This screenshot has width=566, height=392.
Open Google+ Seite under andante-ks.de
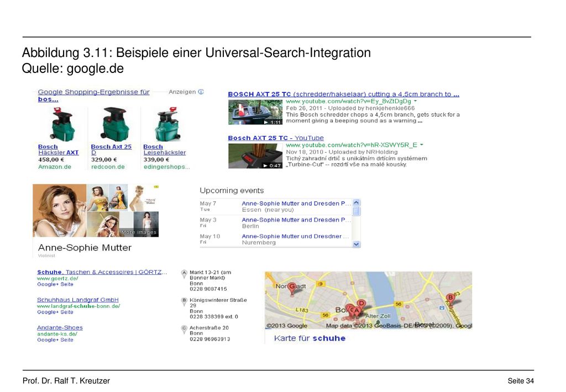[55, 340]
